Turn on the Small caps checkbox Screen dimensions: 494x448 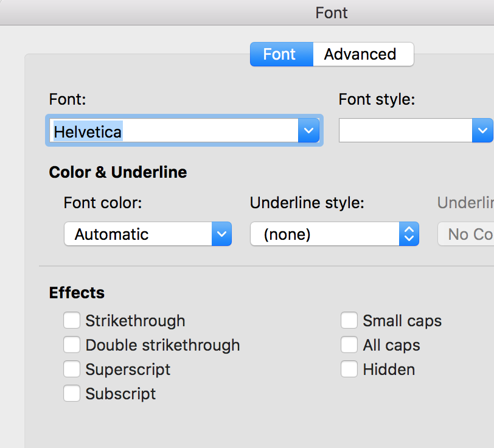349,321
